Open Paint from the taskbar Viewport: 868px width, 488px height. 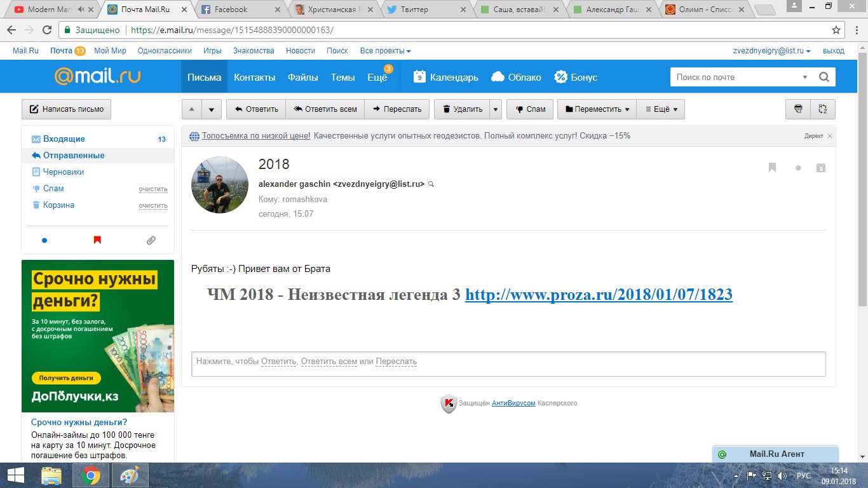click(x=130, y=475)
